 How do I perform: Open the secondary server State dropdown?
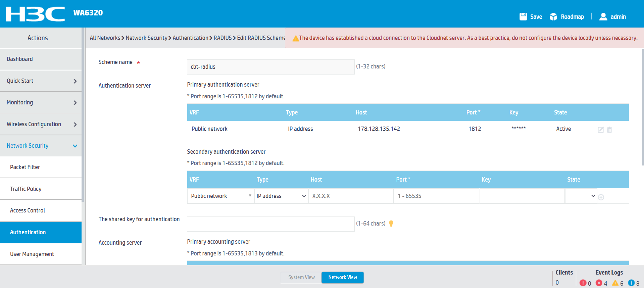click(x=581, y=196)
